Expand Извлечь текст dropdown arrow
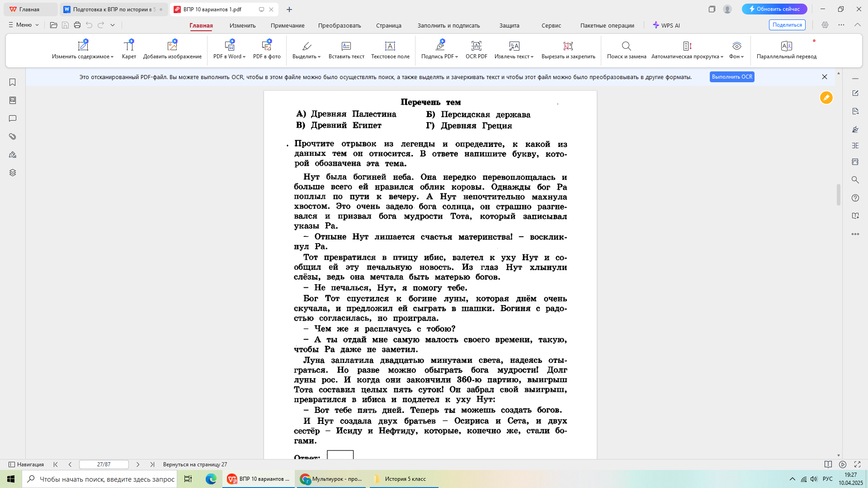 (532, 57)
